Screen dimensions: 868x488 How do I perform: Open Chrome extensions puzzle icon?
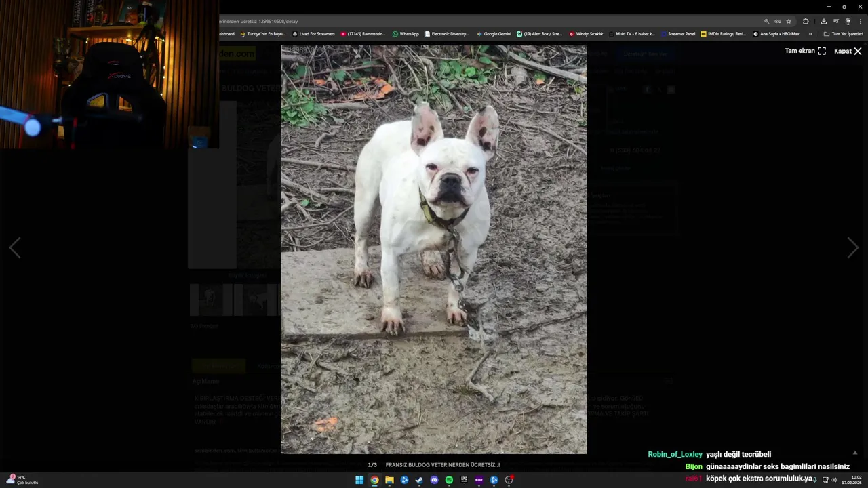pyautogui.click(x=806, y=21)
